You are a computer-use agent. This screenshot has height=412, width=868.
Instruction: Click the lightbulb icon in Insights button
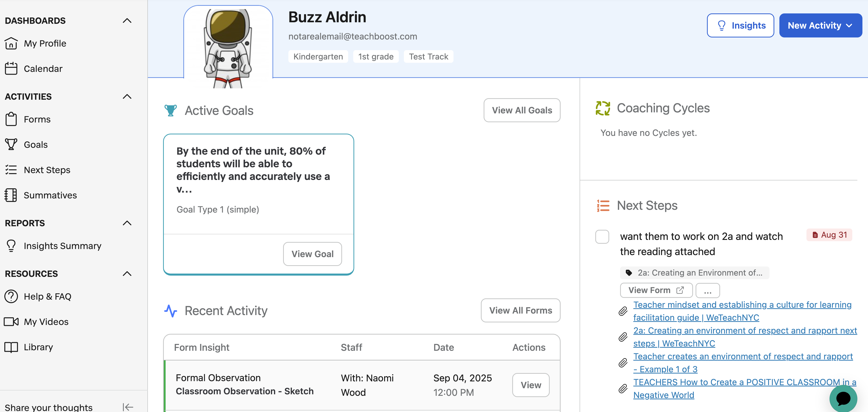pos(721,26)
